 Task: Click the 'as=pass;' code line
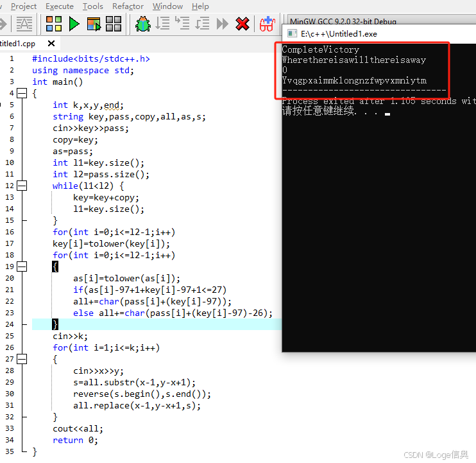[73, 152]
